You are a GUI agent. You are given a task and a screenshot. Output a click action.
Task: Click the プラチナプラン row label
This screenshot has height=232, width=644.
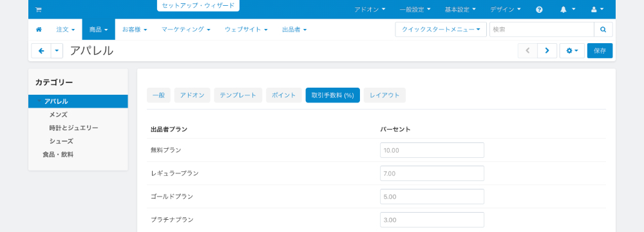[172, 220]
